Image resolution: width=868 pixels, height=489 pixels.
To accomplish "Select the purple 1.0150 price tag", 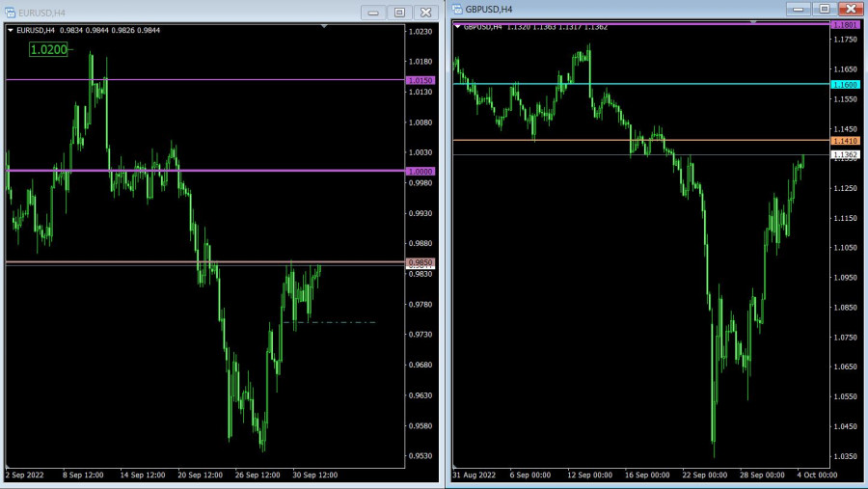I will 421,80.
